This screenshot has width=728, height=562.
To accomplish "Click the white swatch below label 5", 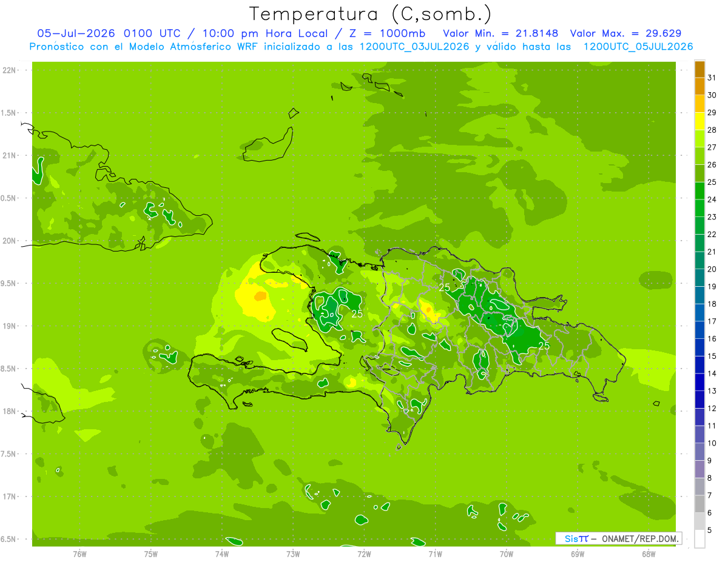I will click(699, 539).
